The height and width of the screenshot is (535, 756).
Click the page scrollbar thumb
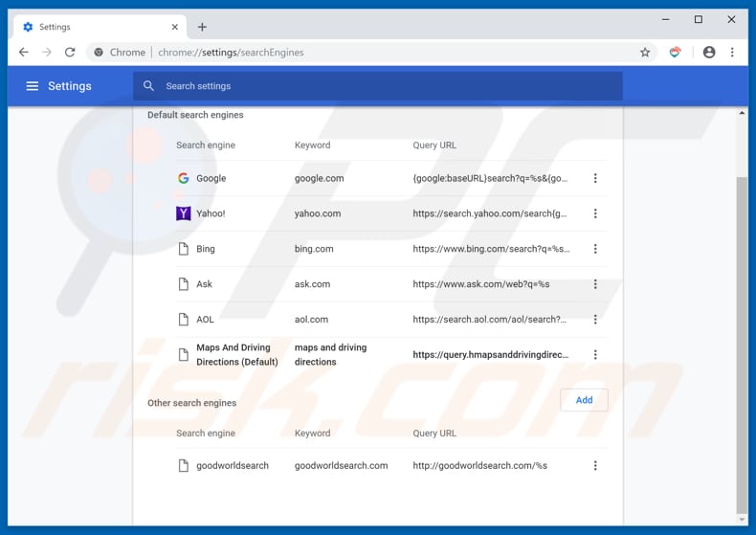[x=742, y=346]
